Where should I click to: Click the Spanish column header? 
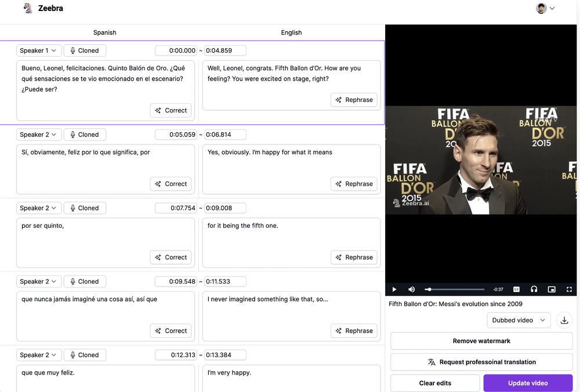coord(104,32)
